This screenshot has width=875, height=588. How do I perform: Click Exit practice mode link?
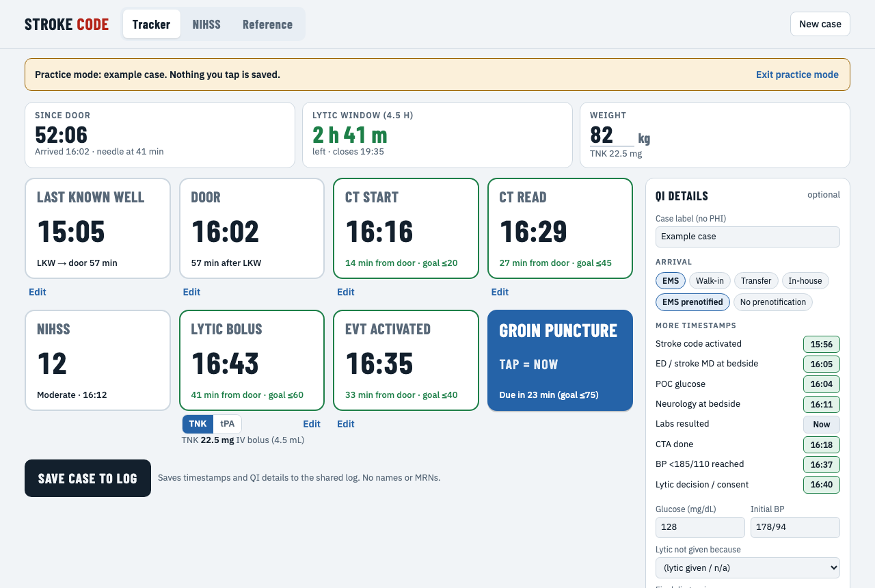(797, 75)
